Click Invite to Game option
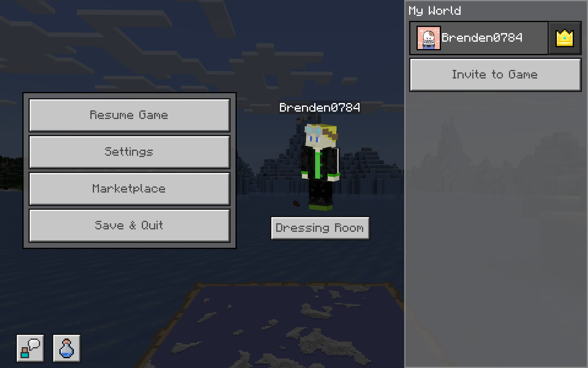 tap(495, 75)
